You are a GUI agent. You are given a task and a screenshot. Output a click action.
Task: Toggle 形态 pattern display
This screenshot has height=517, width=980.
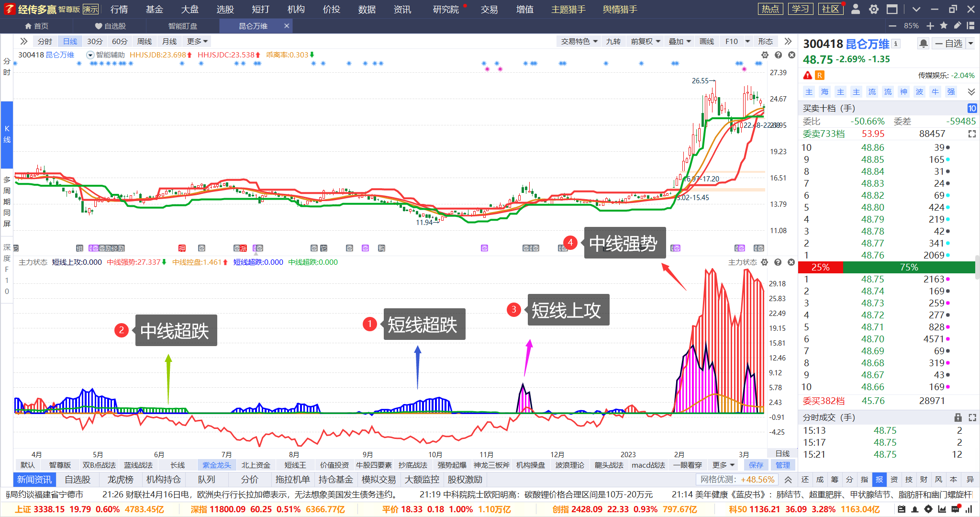(x=766, y=42)
